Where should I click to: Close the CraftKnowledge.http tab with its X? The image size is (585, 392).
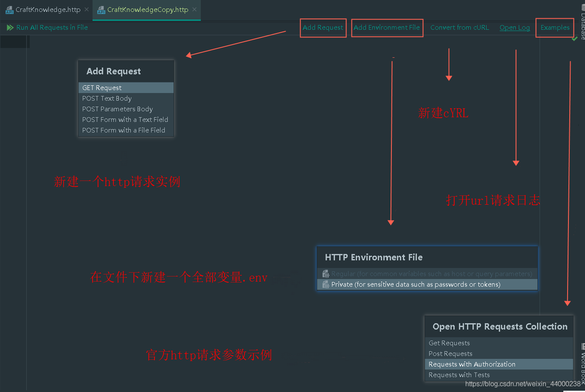tap(87, 9)
